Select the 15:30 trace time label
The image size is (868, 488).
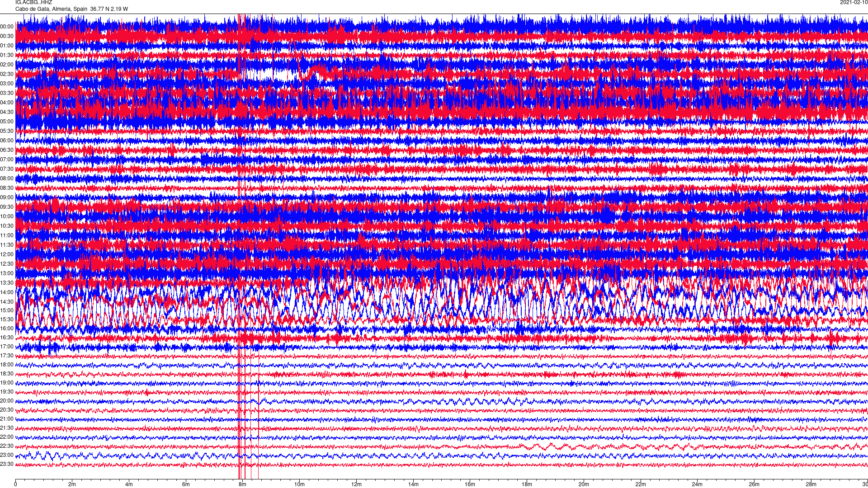(x=7, y=319)
